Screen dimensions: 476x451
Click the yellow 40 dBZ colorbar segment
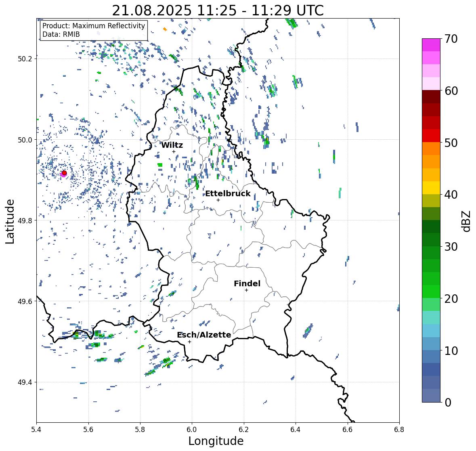[431, 188]
